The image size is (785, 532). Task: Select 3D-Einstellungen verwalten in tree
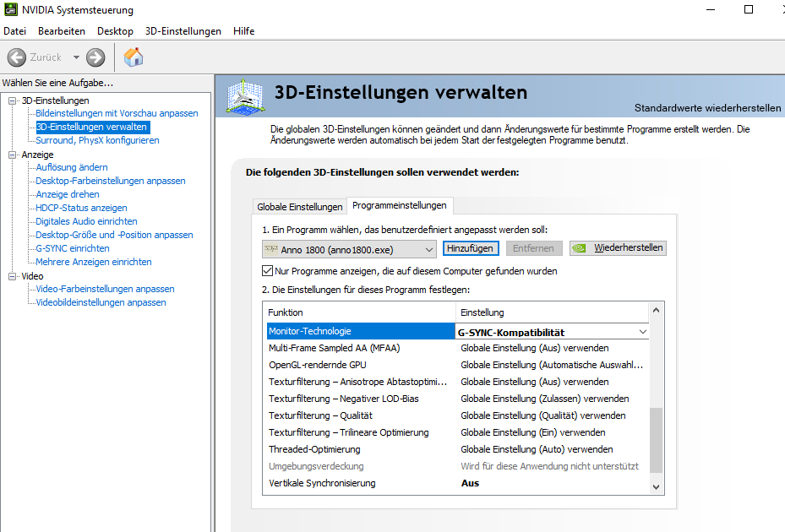click(91, 127)
